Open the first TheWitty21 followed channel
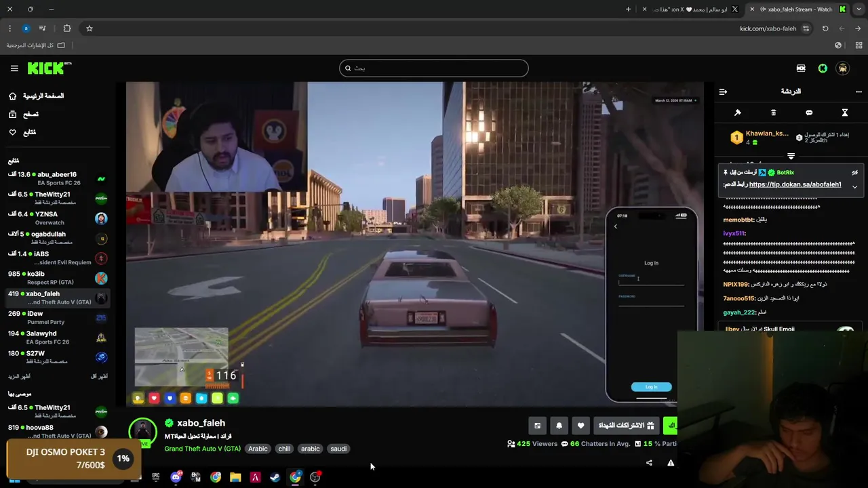 [58, 198]
